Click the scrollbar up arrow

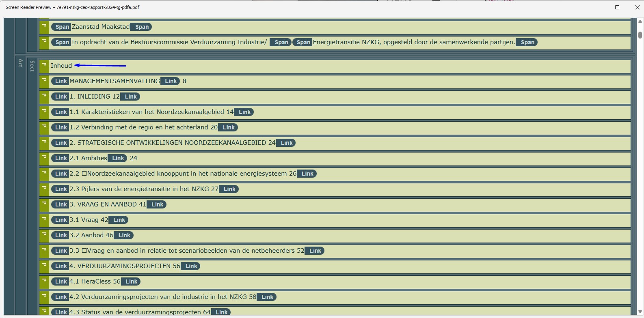[x=640, y=21]
